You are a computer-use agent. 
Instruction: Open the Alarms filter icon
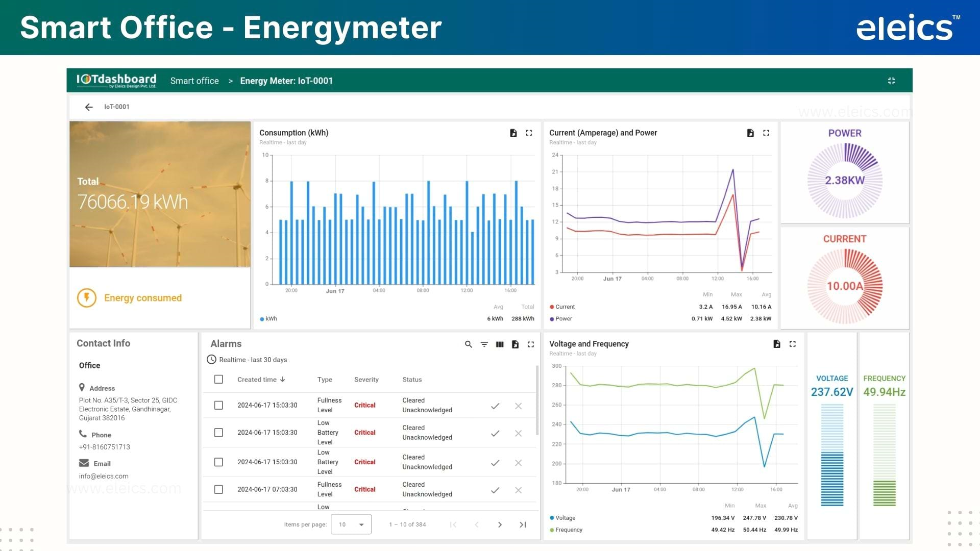click(484, 344)
